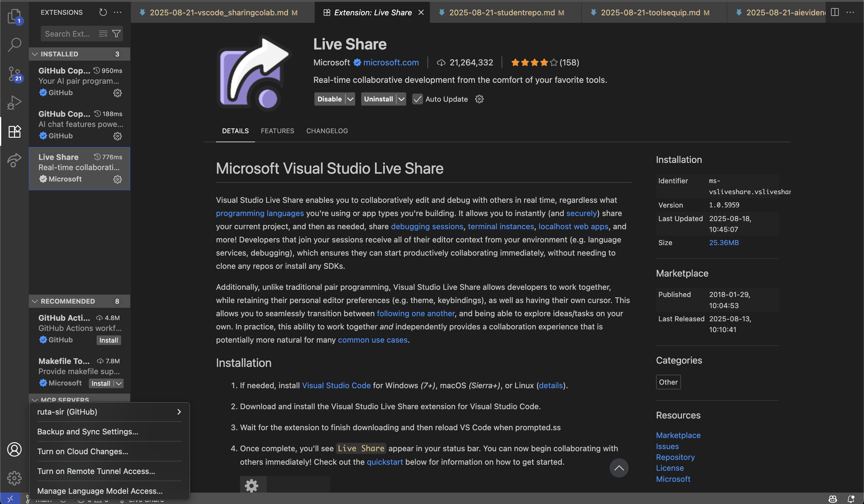Choose Turn on Remote Tunnel Access
Screen dimensions: 864x504
[x=109, y=471]
